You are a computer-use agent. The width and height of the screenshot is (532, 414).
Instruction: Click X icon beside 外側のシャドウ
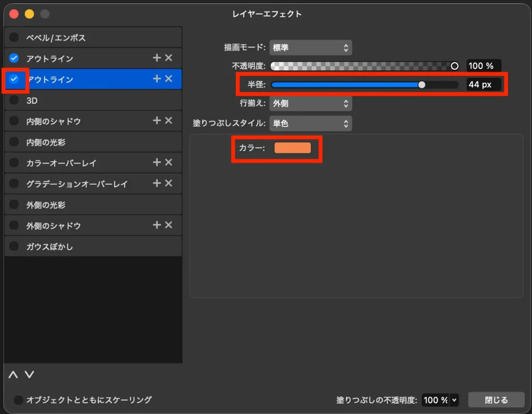168,225
